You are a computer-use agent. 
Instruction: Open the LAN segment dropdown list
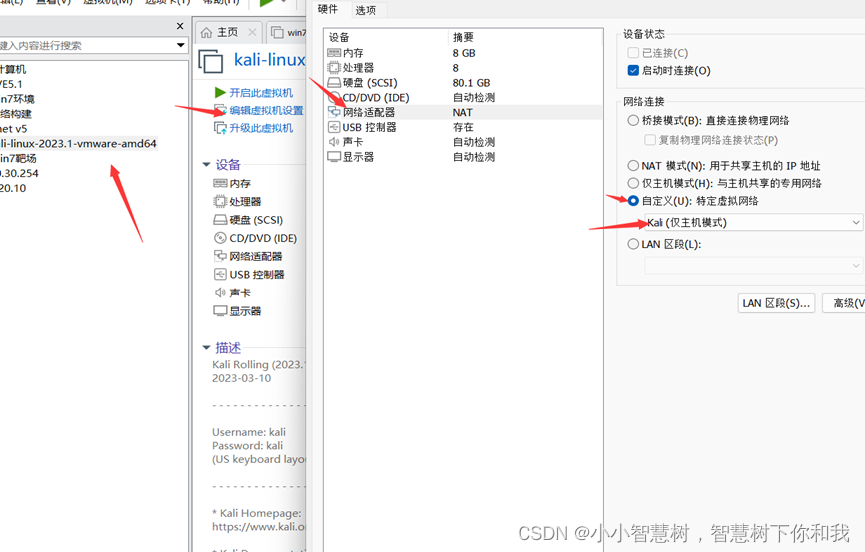coord(753,266)
